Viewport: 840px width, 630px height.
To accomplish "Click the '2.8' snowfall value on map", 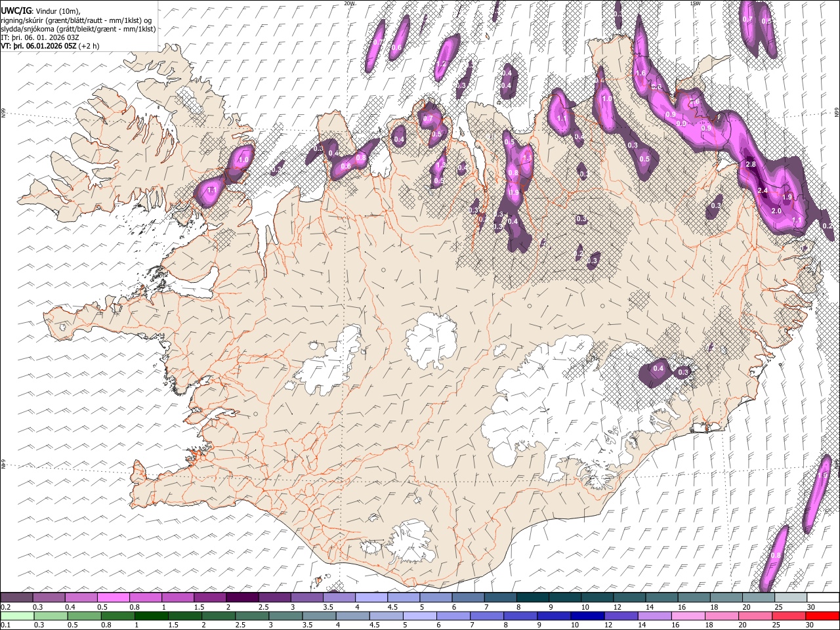I will 751,164.
